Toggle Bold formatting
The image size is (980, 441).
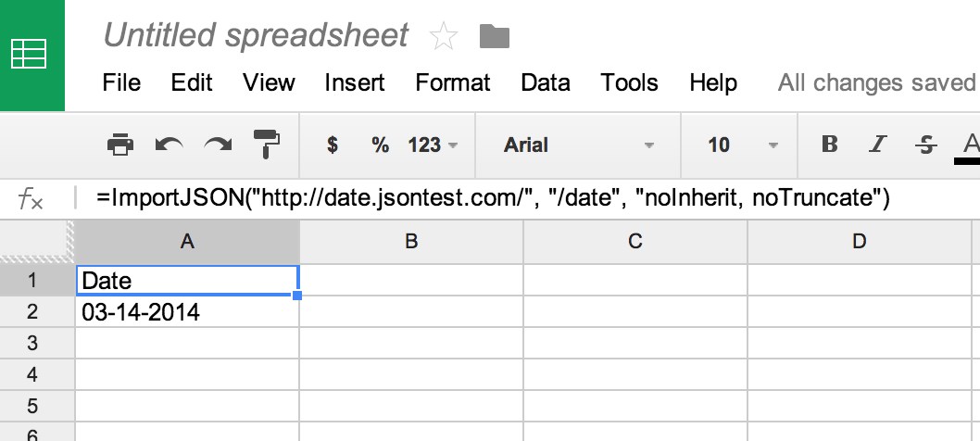click(830, 145)
